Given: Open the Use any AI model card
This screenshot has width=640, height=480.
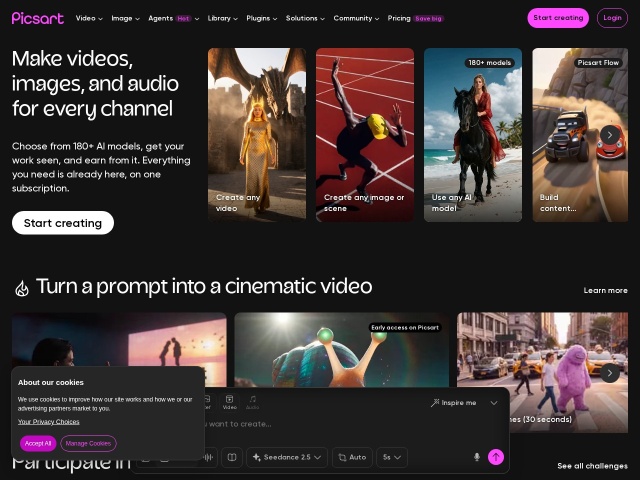Looking at the screenshot, I should coord(473,135).
